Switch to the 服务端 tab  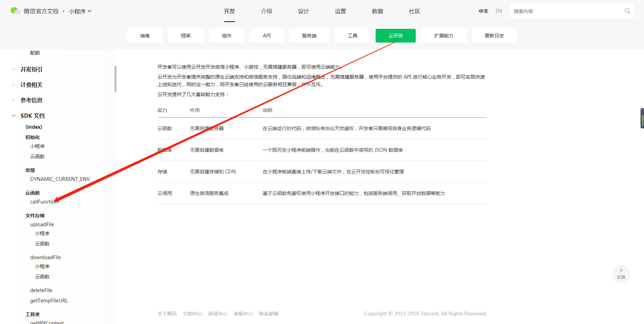click(309, 36)
